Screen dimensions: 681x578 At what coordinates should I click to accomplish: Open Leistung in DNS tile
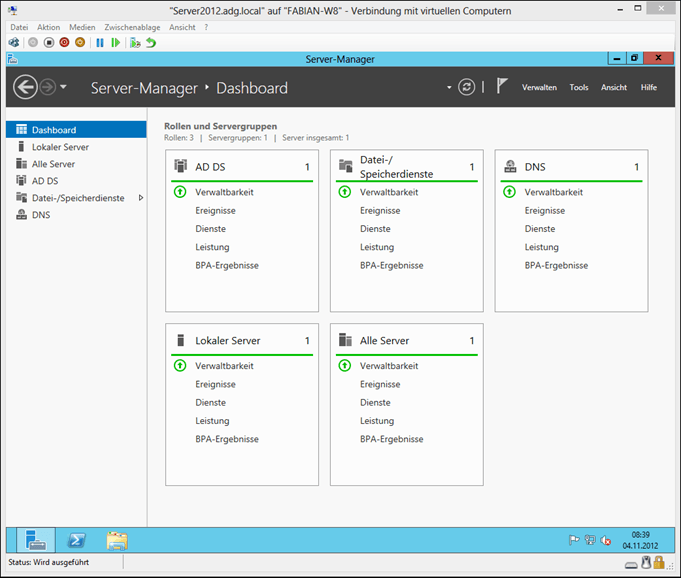pyautogui.click(x=542, y=247)
